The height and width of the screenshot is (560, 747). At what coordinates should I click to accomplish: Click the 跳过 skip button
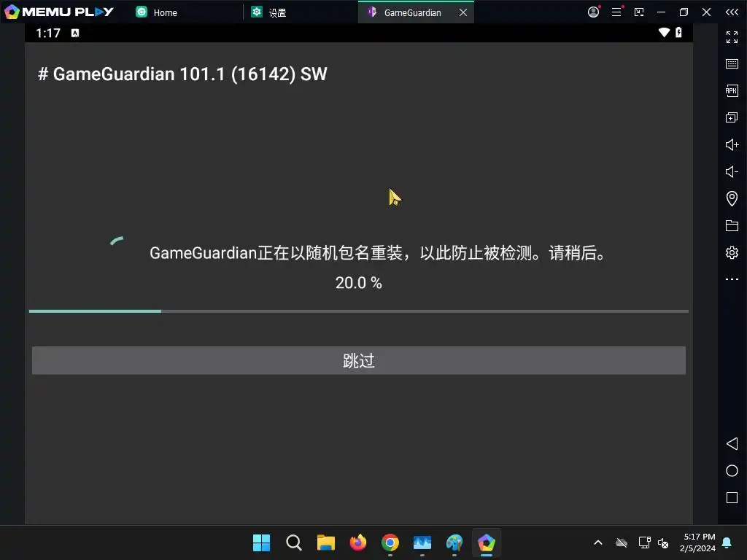[359, 360]
